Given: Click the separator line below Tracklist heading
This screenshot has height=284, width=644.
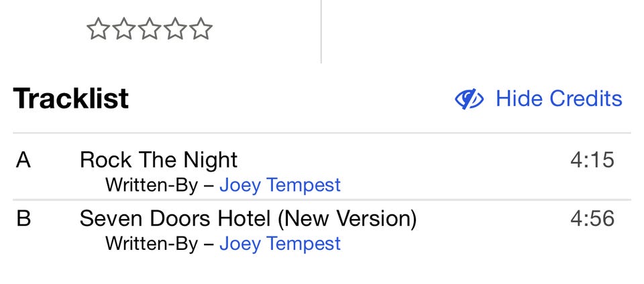Looking at the screenshot, I should pyautogui.click(x=322, y=133).
